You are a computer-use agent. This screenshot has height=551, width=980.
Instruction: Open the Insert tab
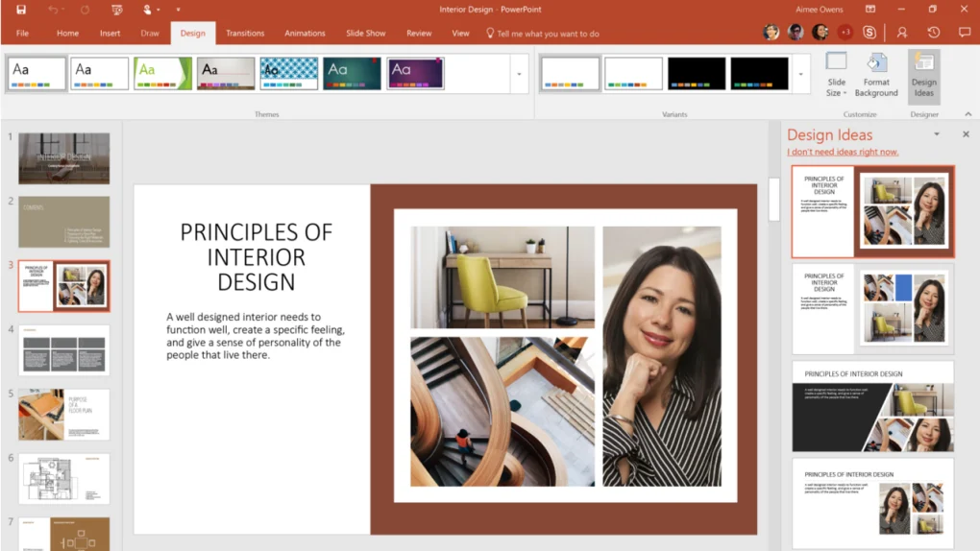(x=110, y=33)
